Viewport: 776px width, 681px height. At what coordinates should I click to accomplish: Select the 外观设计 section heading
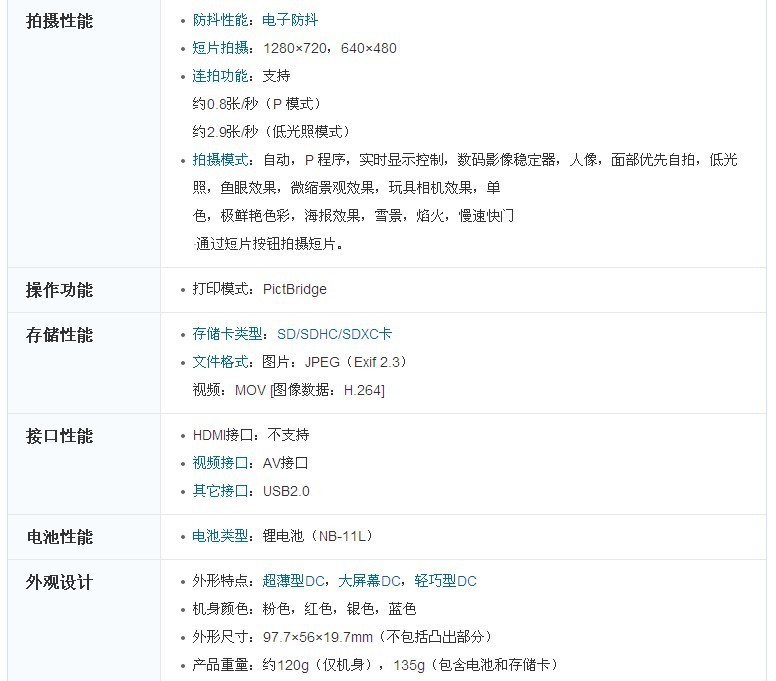59,582
